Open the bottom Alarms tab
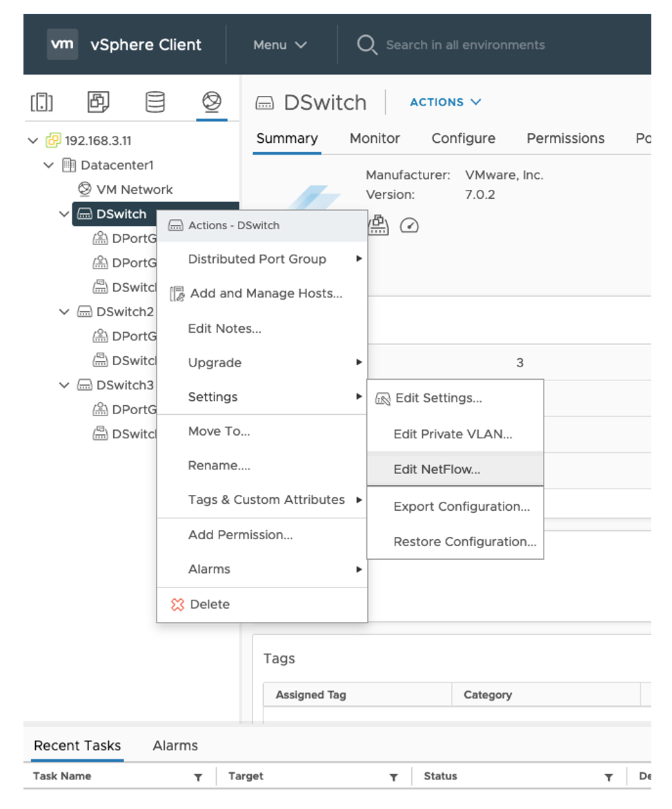 click(x=175, y=745)
